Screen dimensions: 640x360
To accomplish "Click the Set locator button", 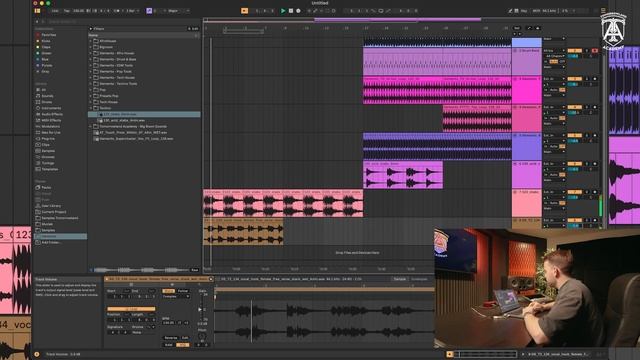I will pyautogui.click(x=517, y=28).
